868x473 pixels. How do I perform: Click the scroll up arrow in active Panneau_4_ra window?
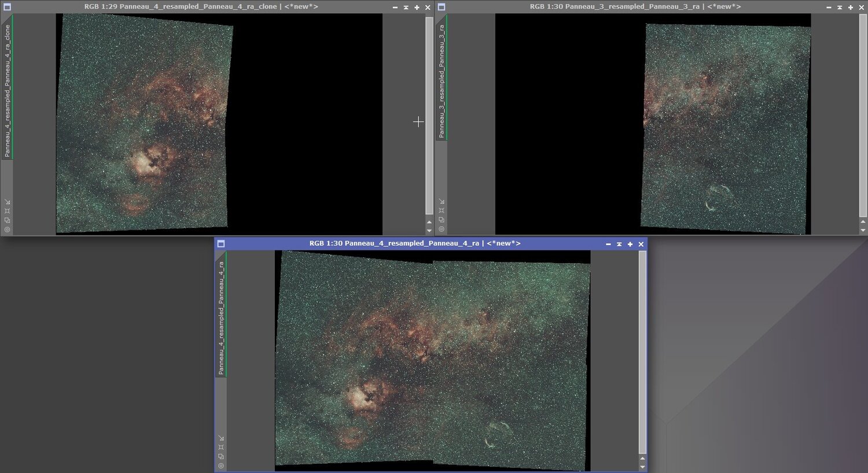pos(642,459)
